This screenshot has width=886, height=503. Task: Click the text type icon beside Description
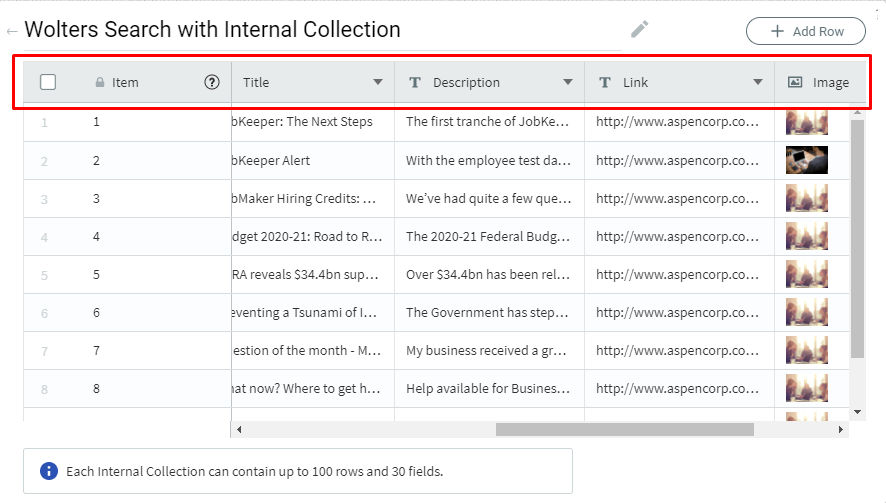(415, 83)
